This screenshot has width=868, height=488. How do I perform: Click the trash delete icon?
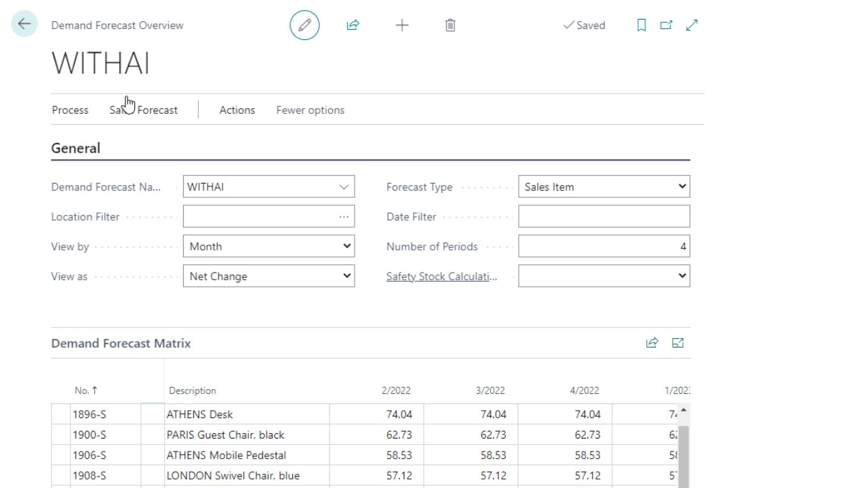[x=450, y=25]
